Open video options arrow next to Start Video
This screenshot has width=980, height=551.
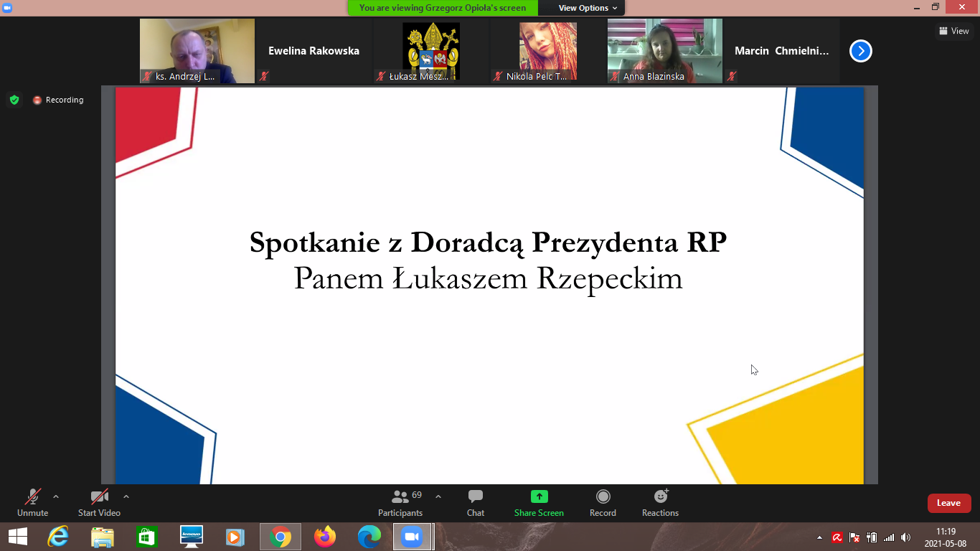click(126, 496)
